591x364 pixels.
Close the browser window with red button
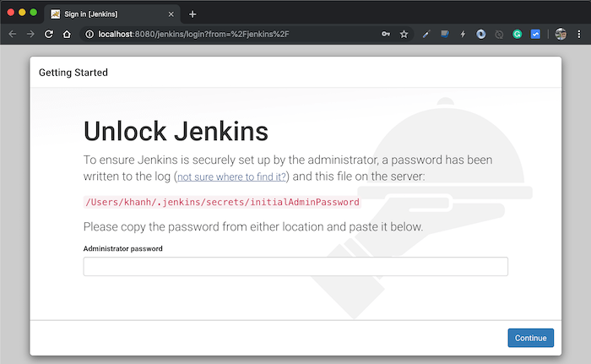10,13
